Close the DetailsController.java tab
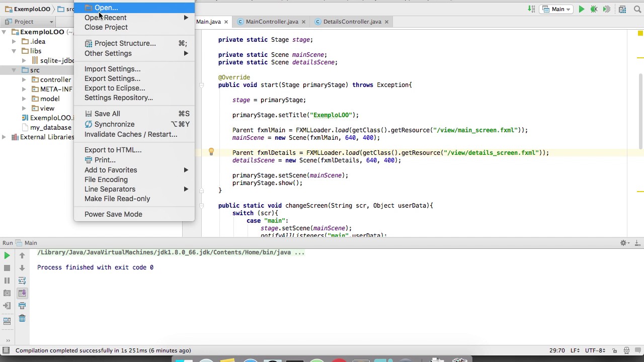 [x=386, y=22]
